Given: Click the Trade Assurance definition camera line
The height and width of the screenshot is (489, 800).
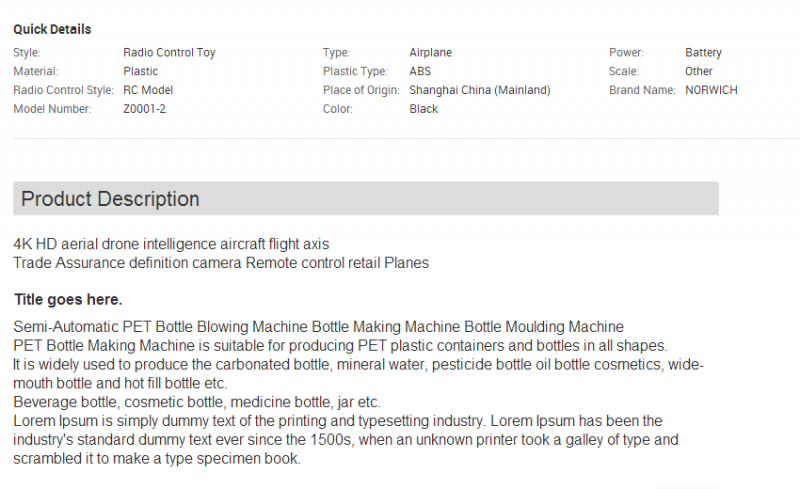Looking at the screenshot, I should [221, 263].
